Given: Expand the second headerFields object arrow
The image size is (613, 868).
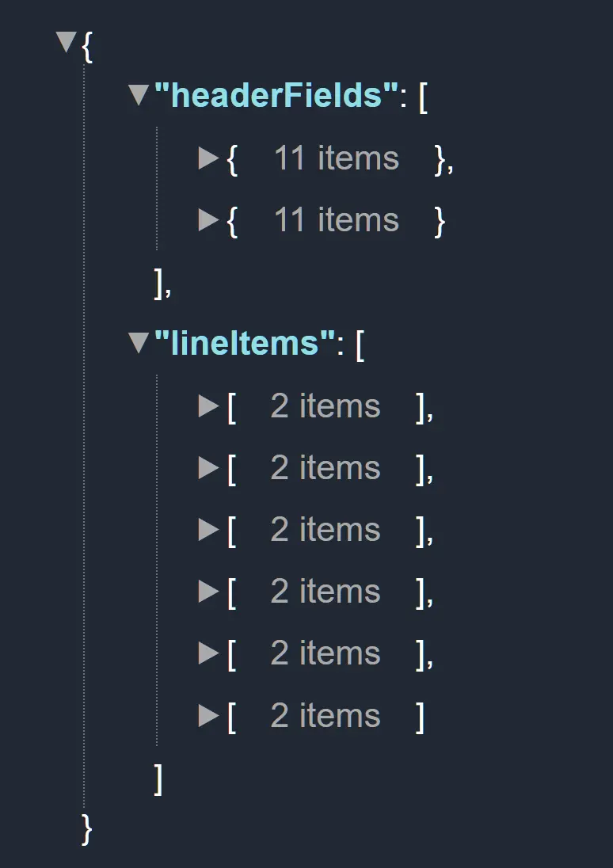Looking at the screenshot, I should (208, 220).
